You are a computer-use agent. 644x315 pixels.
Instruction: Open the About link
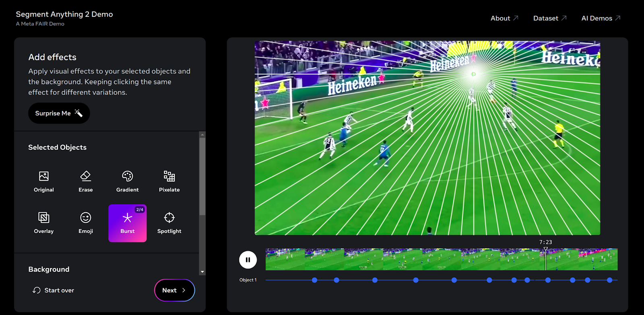(504, 18)
